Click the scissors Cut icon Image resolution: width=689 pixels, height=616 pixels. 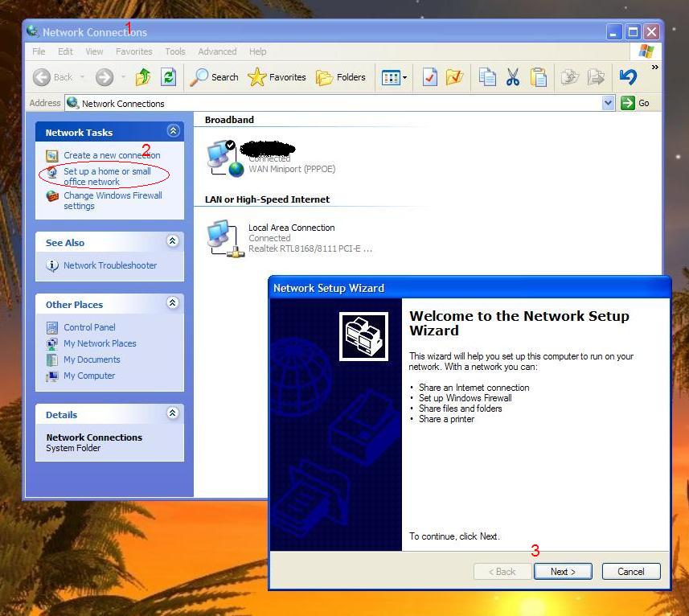coord(512,77)
